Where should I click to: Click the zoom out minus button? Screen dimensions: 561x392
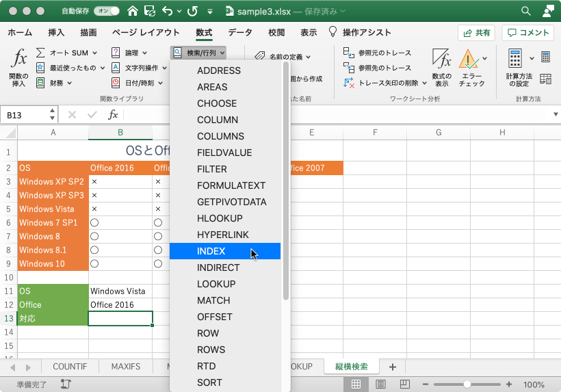tap(426, 384)
